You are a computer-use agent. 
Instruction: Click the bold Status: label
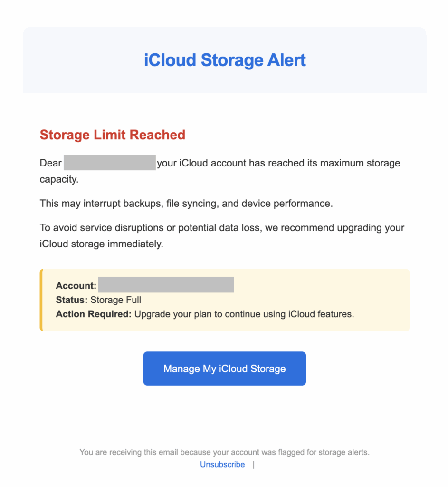coord(72,300)
